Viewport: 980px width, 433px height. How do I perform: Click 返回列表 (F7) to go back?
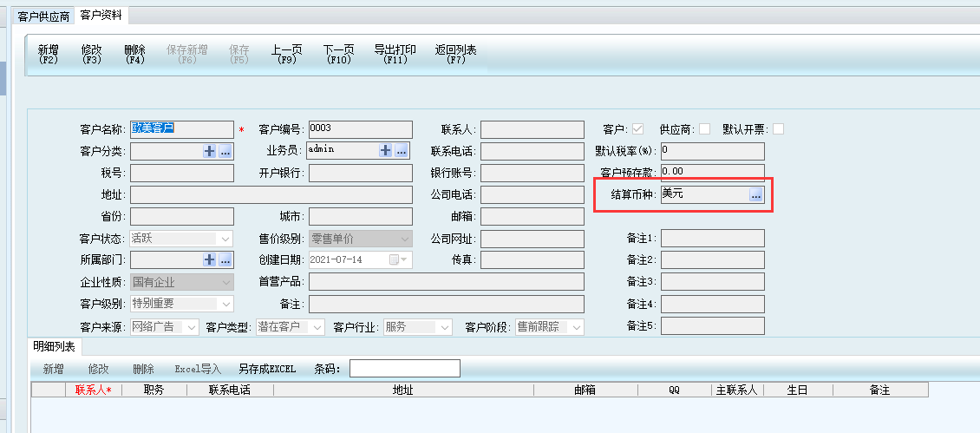click(x=455, y=54)
